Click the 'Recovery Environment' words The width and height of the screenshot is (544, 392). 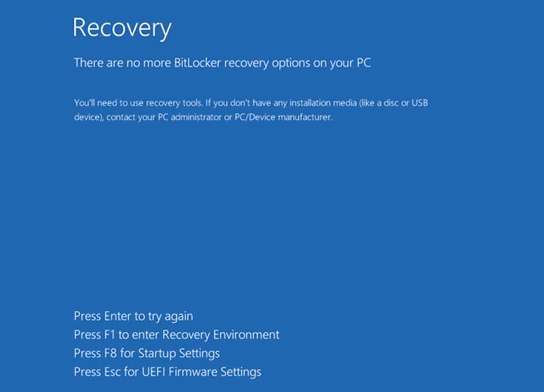click(x=221, y=334)
